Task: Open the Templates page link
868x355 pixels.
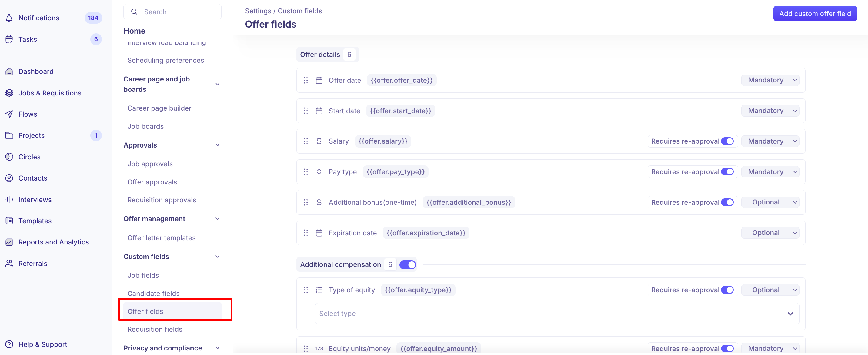Action: click(x=35, y=221)
